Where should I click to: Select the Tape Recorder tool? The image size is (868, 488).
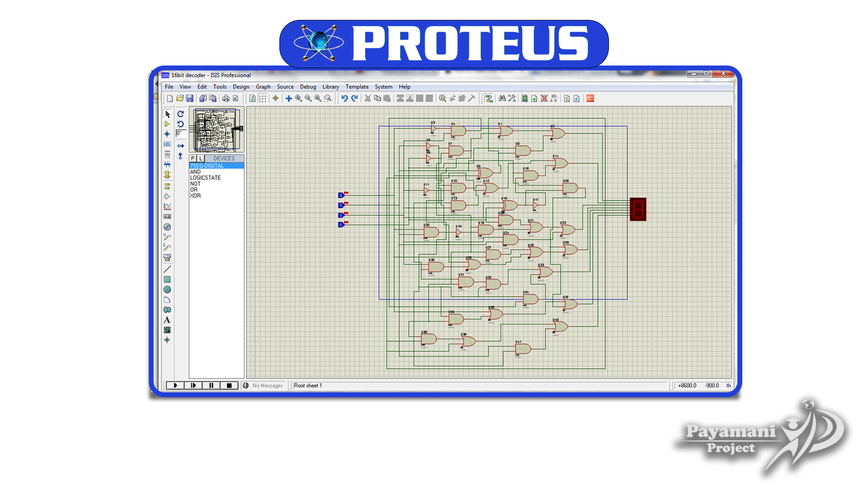point(167,217)
